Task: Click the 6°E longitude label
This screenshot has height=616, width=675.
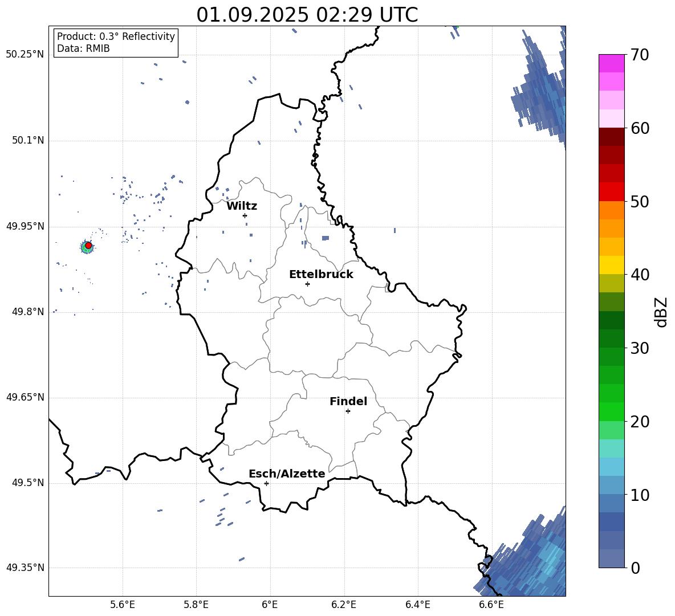Action: coord(270,605)
